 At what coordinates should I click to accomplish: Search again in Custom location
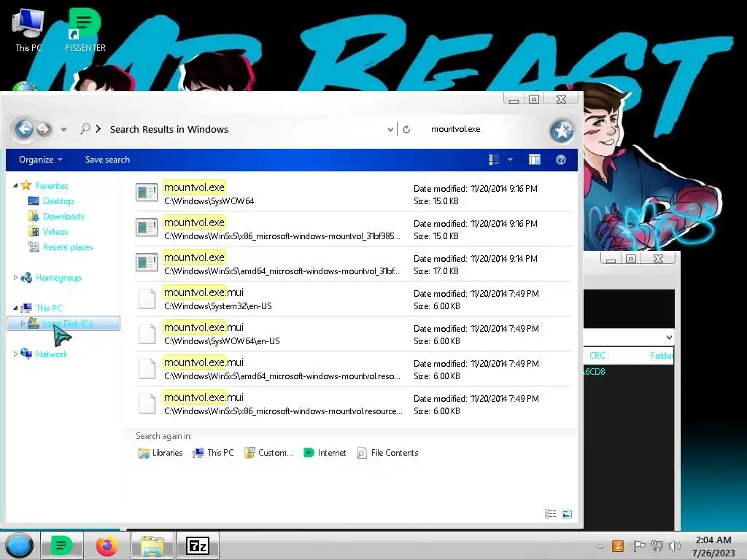pyautogui.click(x=268, y=453)
